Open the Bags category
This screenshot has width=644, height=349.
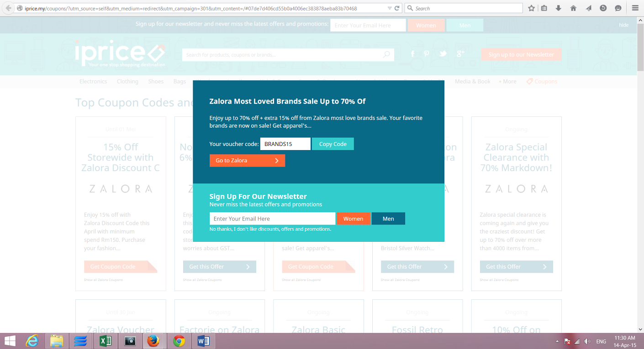(179, 82)
